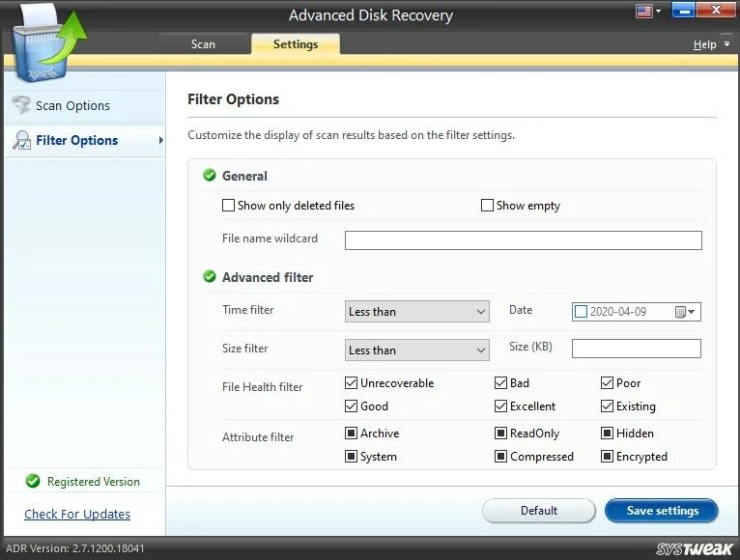Minimize the application window
The width and height of the screenshot is (740, 560).
[x=682, y=10]
